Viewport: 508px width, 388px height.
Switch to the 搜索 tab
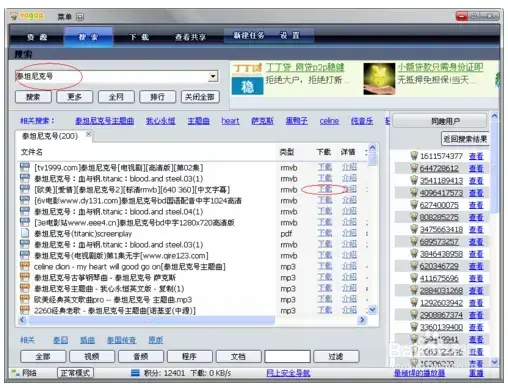pyautogui.click(x=88, y=37)
